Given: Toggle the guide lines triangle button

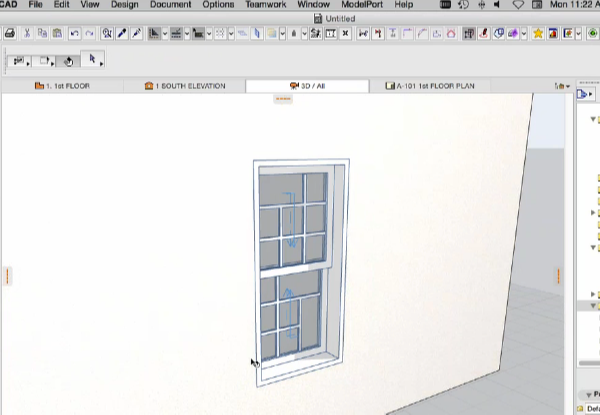Looking at the screenshot, I should 154,34.
